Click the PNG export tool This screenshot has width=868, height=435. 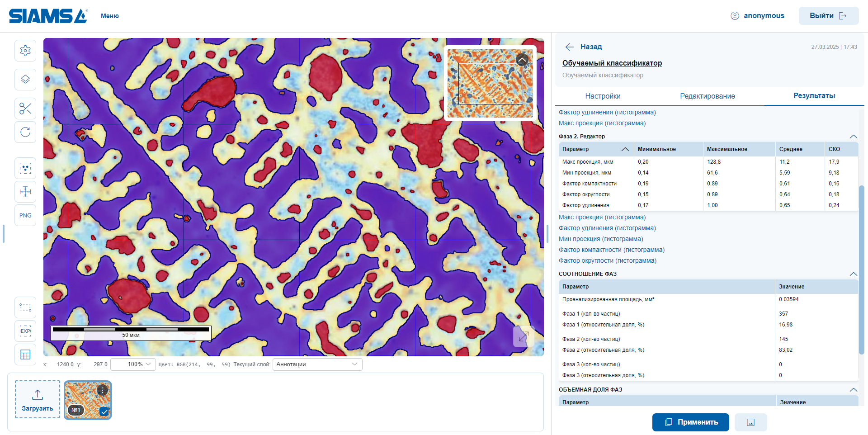click(25, 215)
